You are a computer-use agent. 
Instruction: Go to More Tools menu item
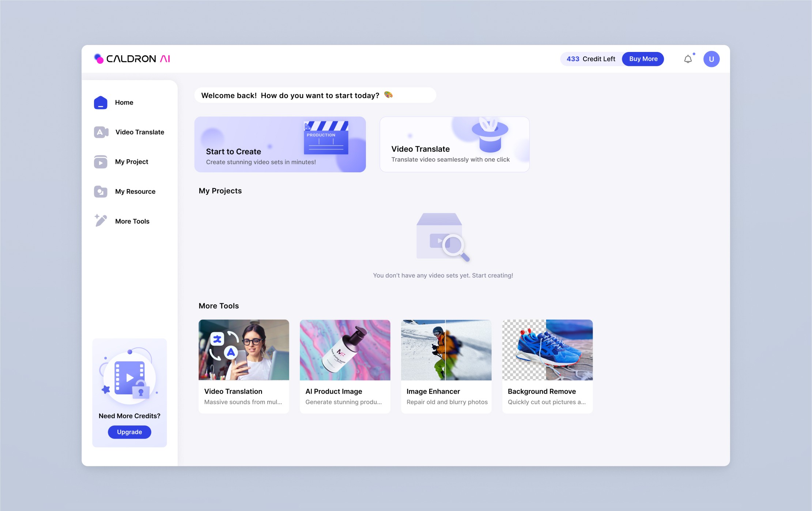tap(132, 221)
